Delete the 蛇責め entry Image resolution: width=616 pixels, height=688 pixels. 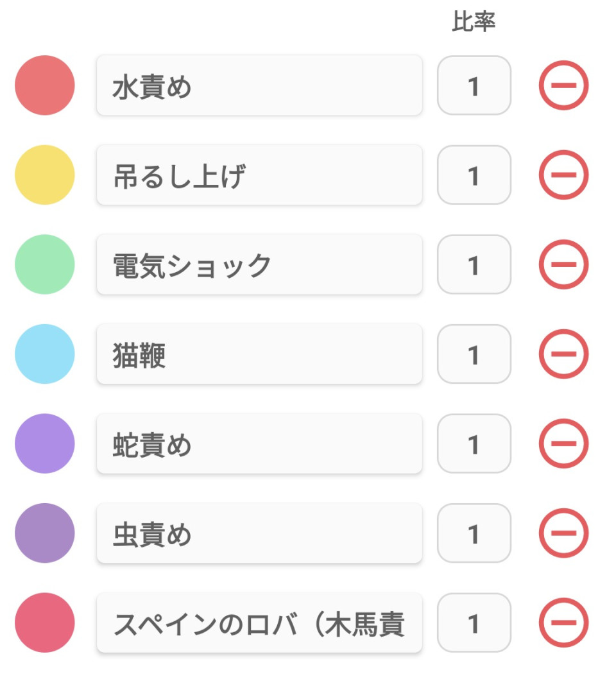563,443
